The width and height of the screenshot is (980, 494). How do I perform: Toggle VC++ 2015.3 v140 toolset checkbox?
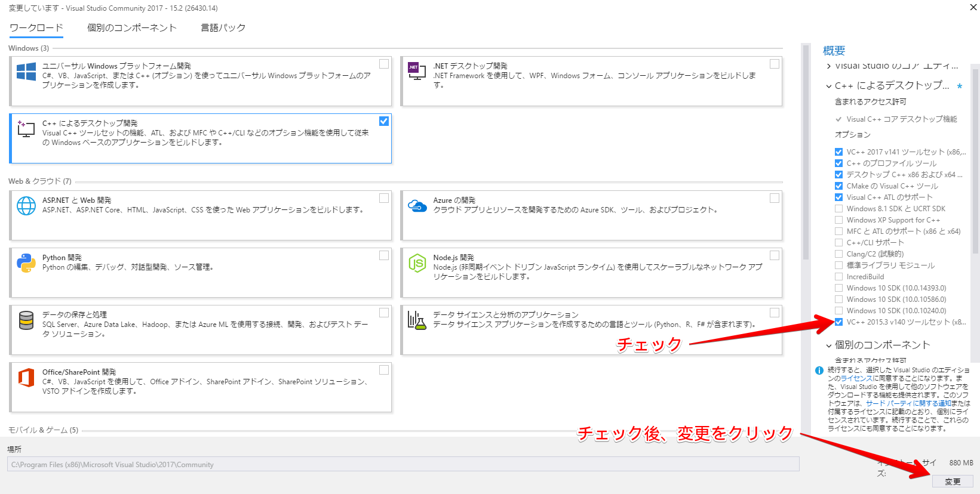[838, 322]
